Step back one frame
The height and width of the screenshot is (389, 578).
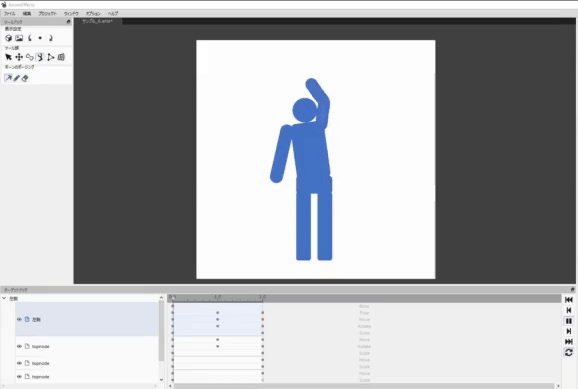pos(569,310)
